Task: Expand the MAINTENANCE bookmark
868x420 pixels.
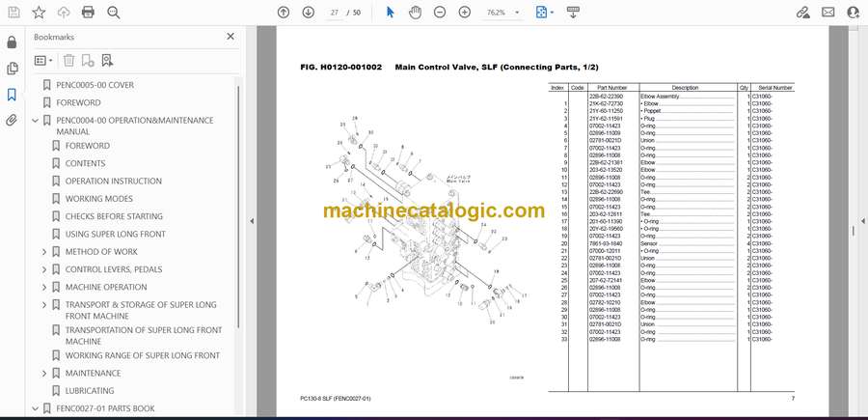Action: coord(44,373)
